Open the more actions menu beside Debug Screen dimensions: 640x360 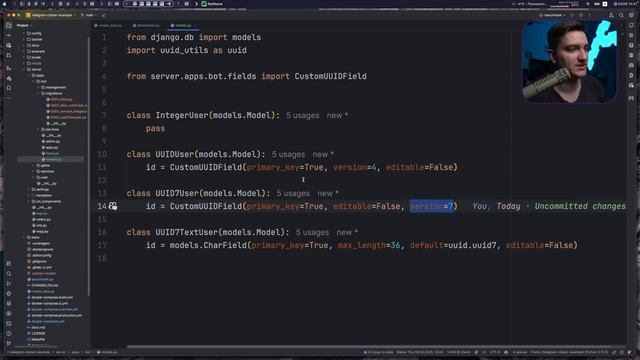589,15
